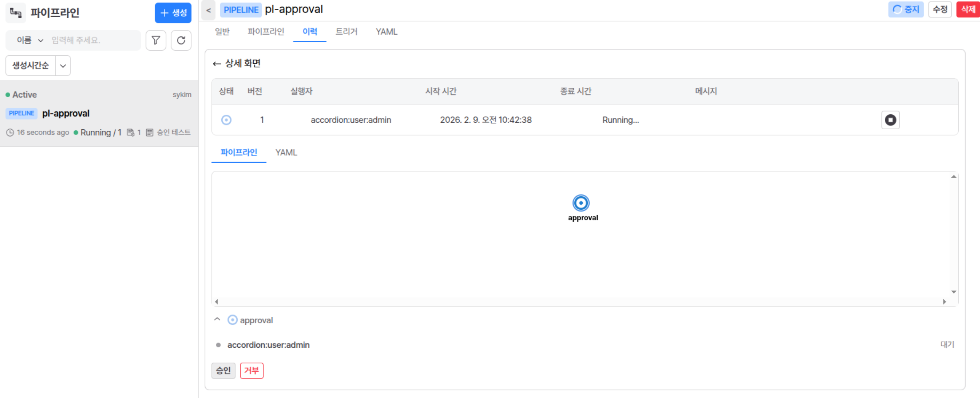
Task: Select the approval node in the pipeline graph
Action: point(581,203)
